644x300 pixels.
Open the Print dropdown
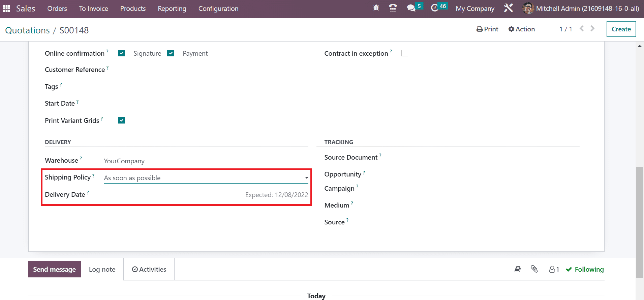tap(487, 29)
